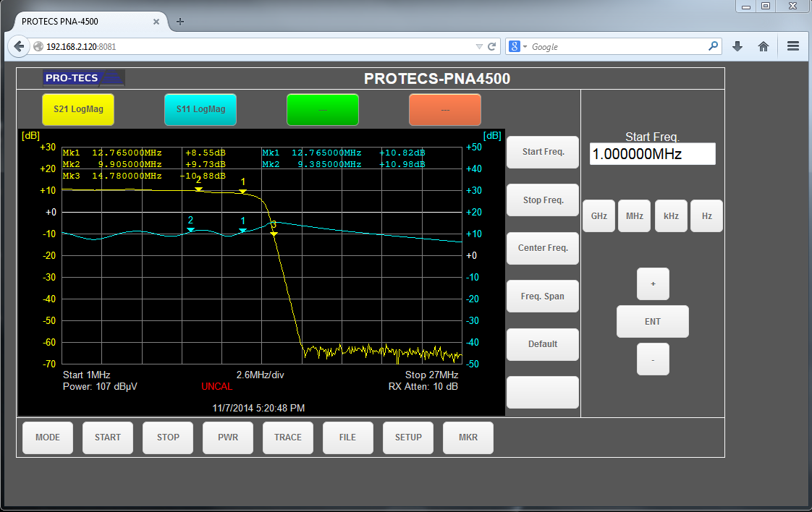Open the Google search engine dropdown
The image size is (812, 512).
pyautogui.click(x=518, y=46)
